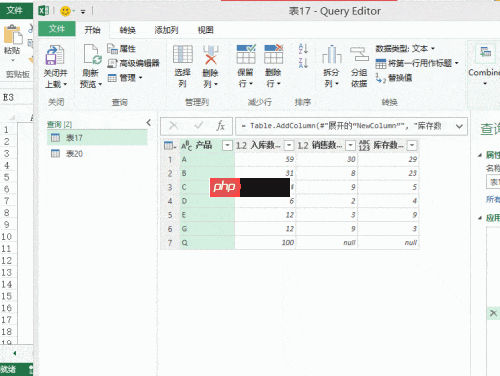Click the Keep Rows (保留行) icon
This screenshot has height=376, width=500.
coord(246,54)
